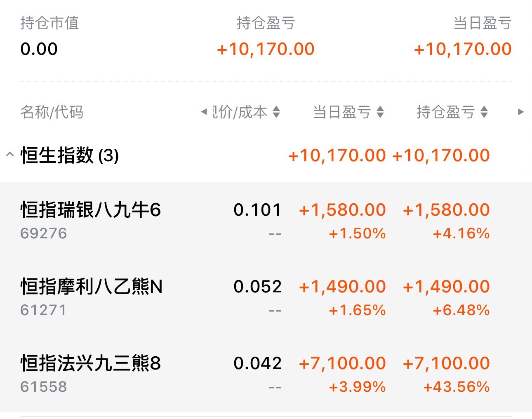Image resolution: width=532 pixels, height=419 pixels.
Task: Click stock code 61271
Action: pos(43,310)
